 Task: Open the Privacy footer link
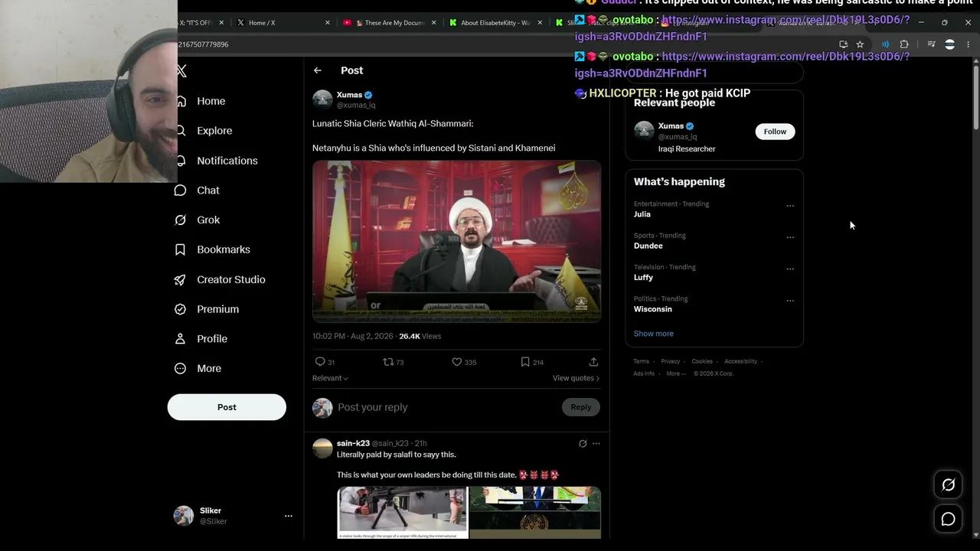(x=670, y=361)
